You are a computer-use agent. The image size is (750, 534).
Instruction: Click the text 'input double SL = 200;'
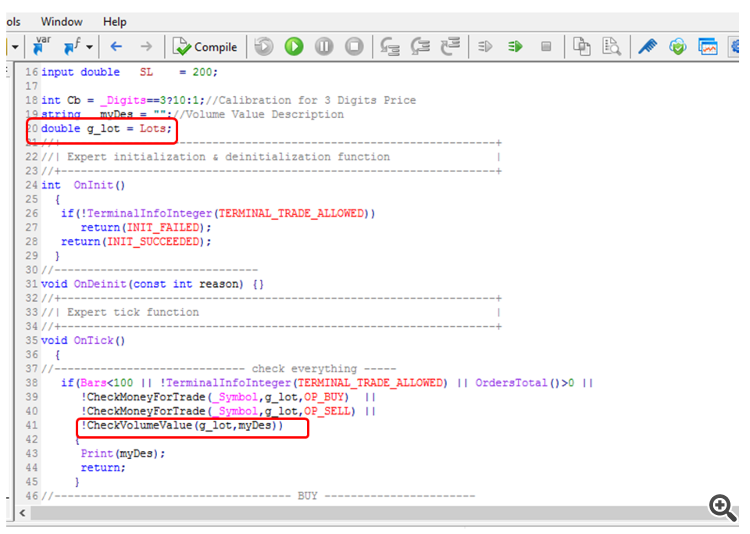[129, 72]
